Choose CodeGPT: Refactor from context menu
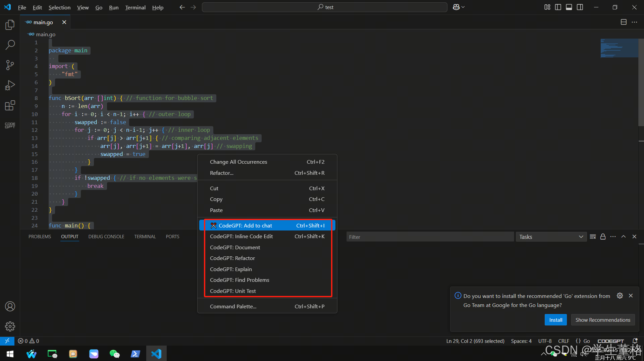 (x=267, y=258)
